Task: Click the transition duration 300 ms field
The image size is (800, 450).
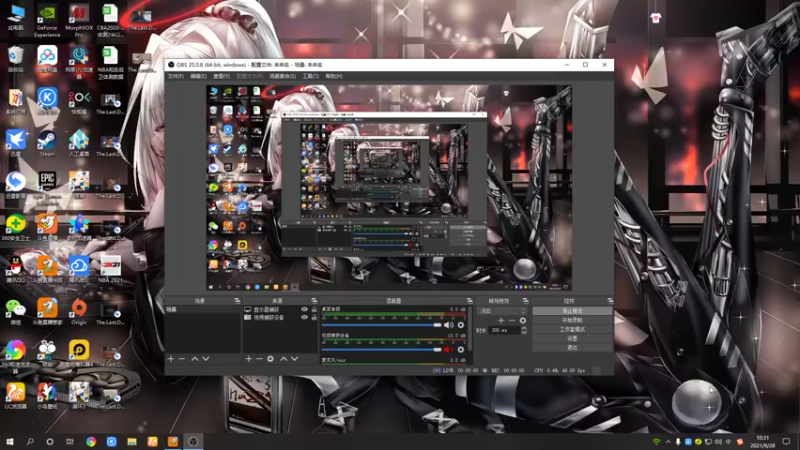Action: pos(505,331)
